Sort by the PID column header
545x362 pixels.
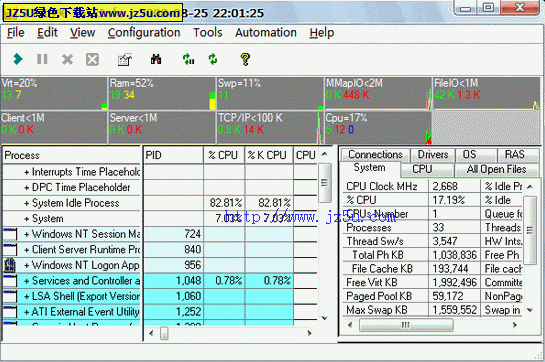[173, 155]
